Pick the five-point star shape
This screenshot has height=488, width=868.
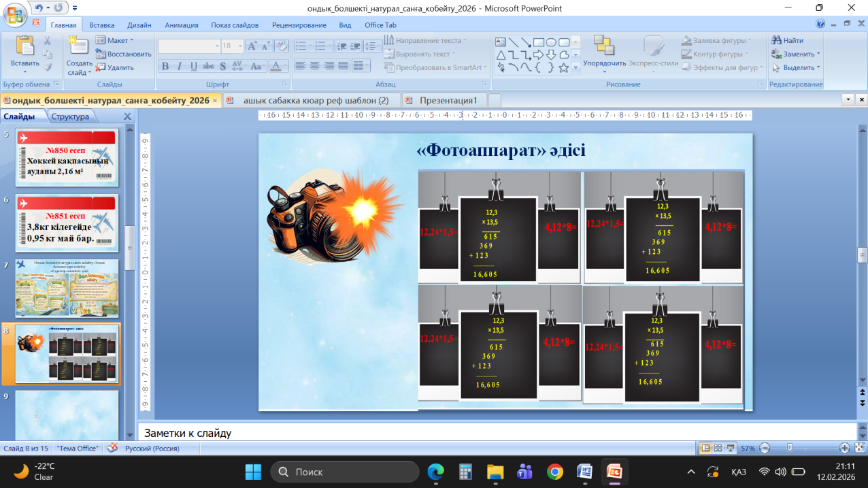point(564,67)
